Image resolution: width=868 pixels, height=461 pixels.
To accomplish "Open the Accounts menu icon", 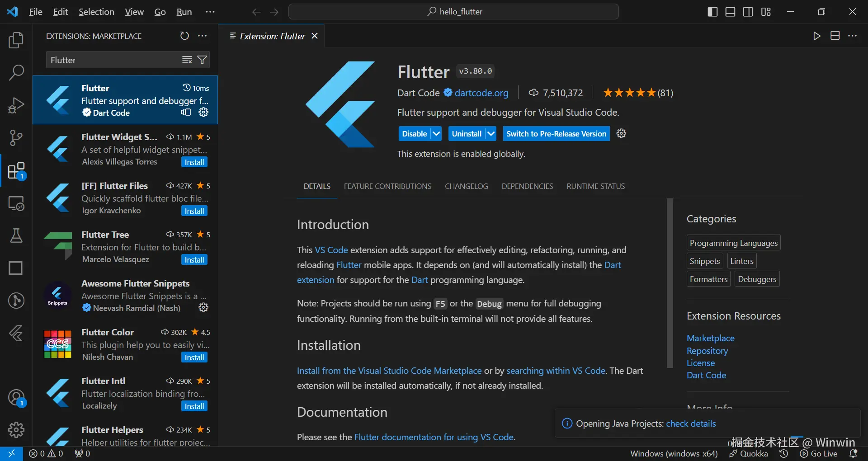I will coord(16,398).
